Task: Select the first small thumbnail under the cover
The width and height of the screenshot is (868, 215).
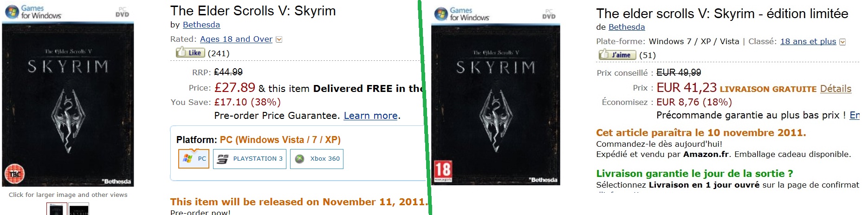Action: pos(57,209)
